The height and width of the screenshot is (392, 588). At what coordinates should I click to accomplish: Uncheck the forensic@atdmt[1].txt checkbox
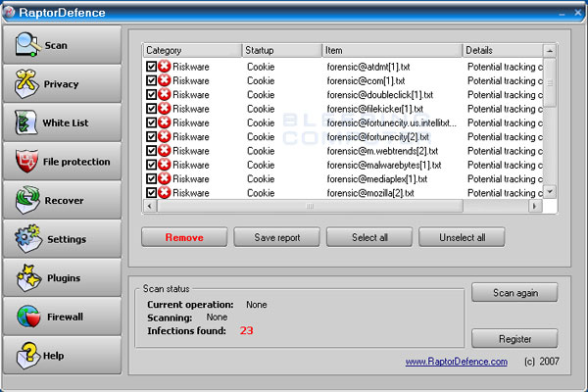coord(152,67)
